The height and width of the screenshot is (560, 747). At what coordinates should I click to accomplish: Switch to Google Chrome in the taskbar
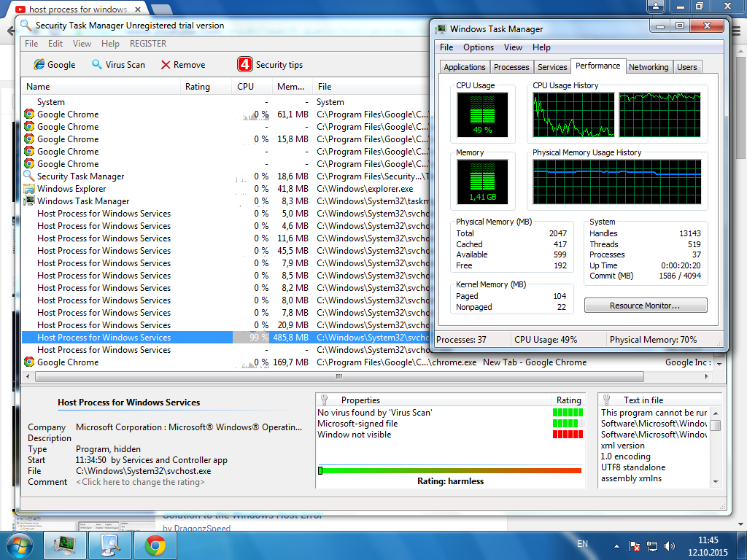pyautogui.click(x=155, y=545)
